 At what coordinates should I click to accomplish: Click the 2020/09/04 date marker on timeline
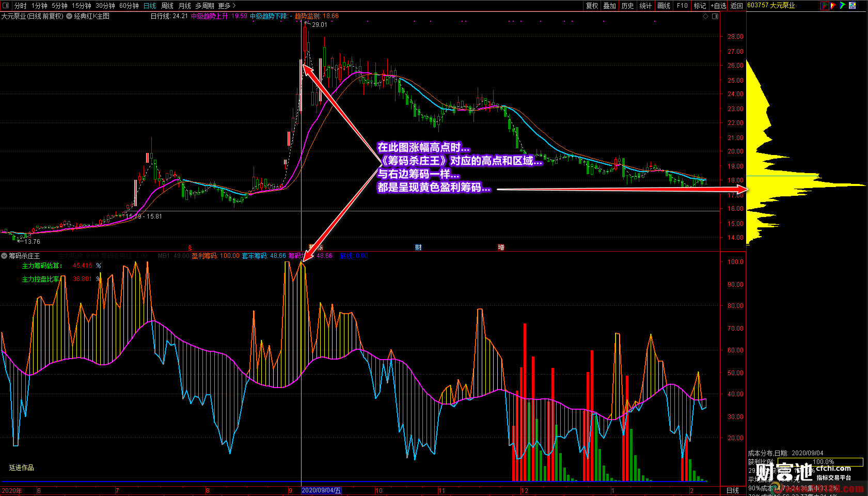pos(321,490)
